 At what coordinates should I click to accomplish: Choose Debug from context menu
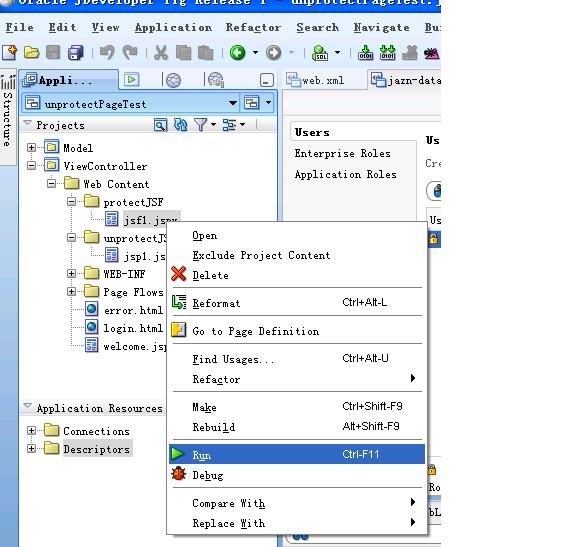click(297, 475)
